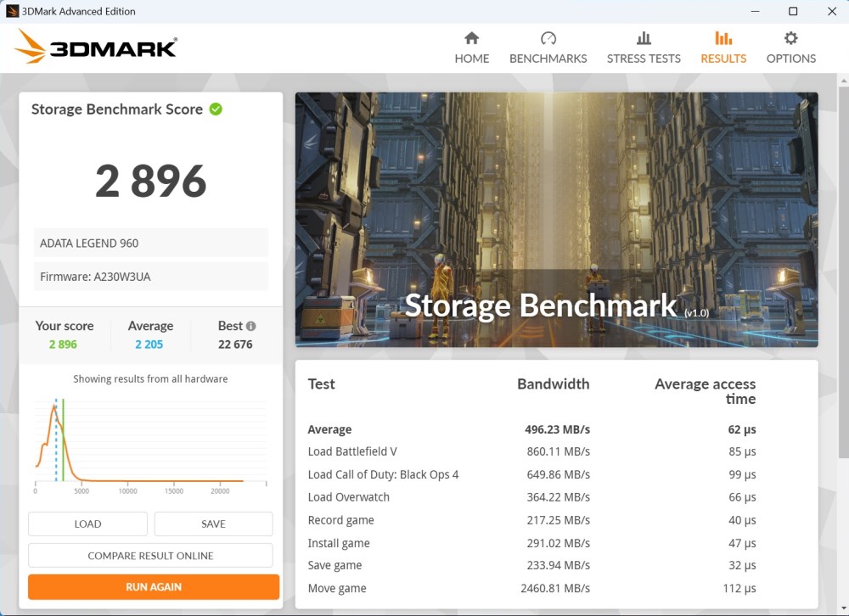Click the 3DMark logo in the header
Screen dimensions: 849x616
pyautogui.click(x=95, y=47)
